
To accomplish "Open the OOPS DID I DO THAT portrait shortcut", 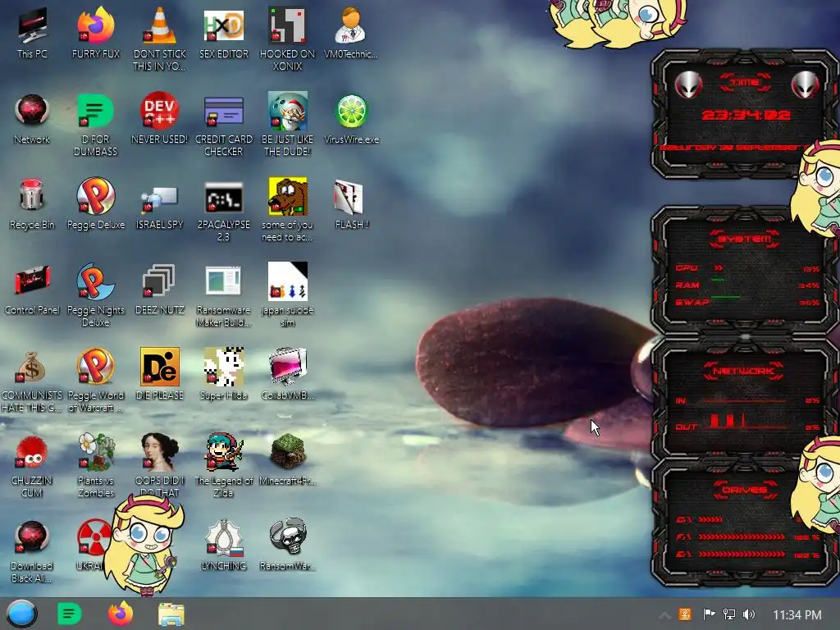I will click(160, 465).
